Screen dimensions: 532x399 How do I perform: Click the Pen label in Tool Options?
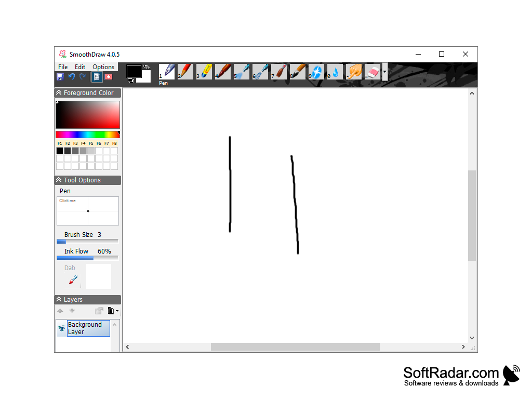pyautogui.click(x=65, y=191)
